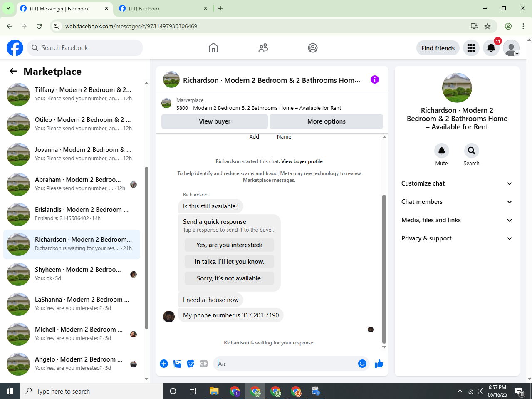Open the emoji picker in message box
The width and height of the screenshot is (532, 399).
[x=362, y=364]
